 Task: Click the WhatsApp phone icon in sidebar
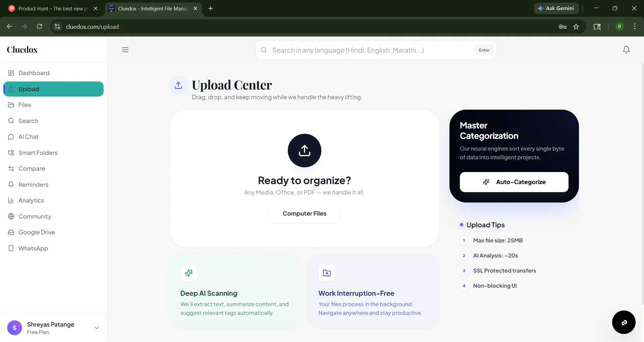[x=11, y=248]
